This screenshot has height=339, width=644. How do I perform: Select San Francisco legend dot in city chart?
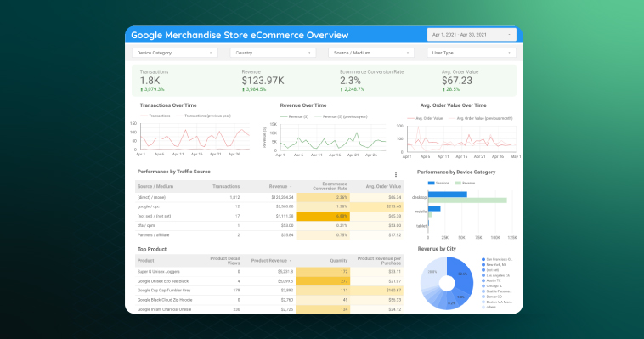pos(483,260)
